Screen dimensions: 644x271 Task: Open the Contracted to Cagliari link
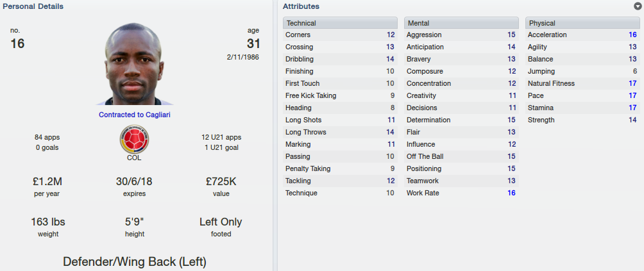pyautogui.click(x=134, y=115)
